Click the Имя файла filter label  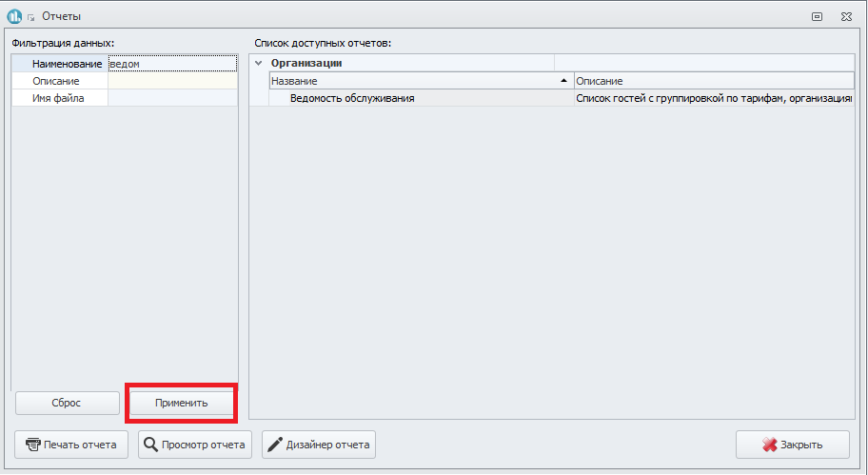tap(58, 98)
